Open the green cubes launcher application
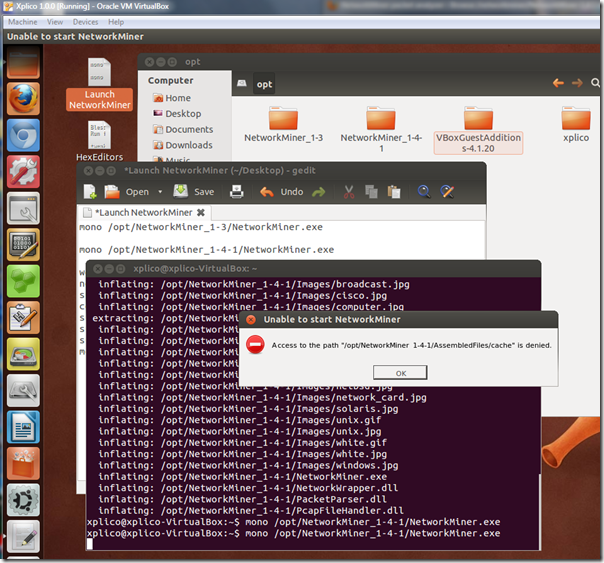Viewport: 604px width, 563px height. click(23, 281)
